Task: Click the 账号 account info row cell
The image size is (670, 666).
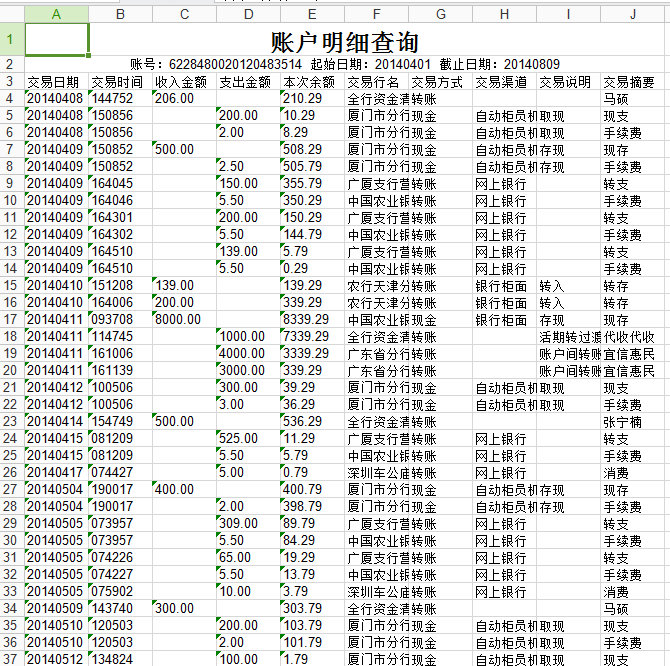Action: [x=344, y=65]
